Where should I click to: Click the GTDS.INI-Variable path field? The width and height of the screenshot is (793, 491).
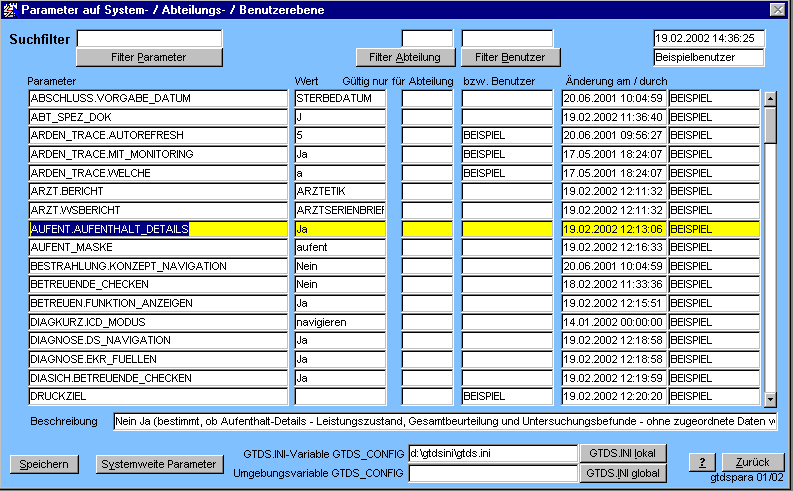(x=493, y=453)
